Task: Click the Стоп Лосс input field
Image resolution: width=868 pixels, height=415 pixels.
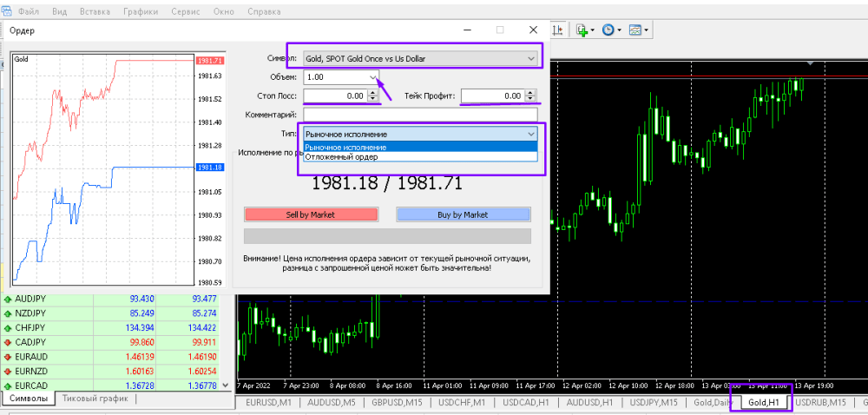Action: 335,96
